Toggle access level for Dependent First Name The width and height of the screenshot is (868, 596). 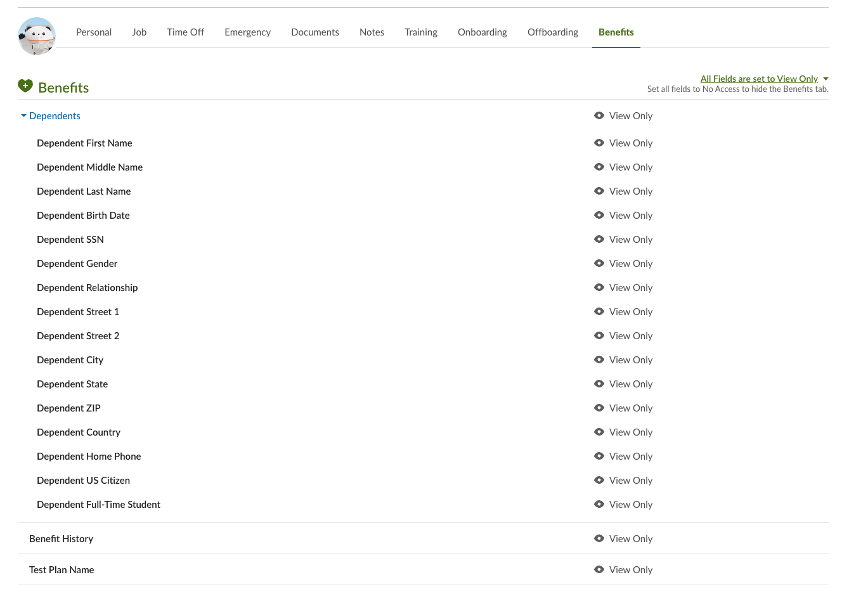tap(630, 143)
